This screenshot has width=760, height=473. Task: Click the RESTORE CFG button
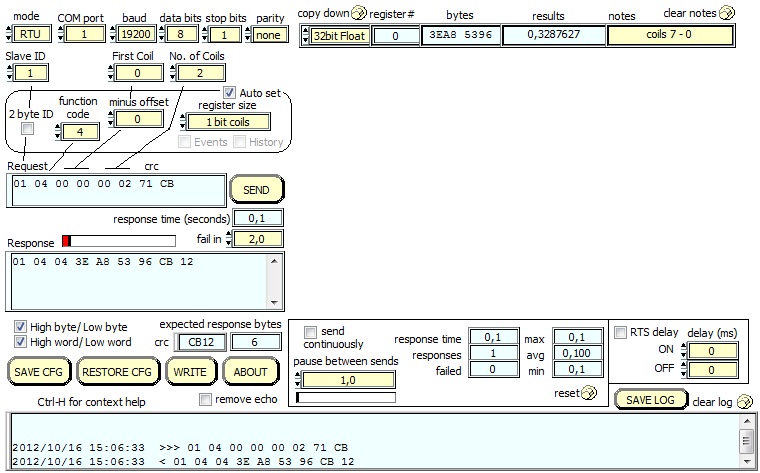(117, 372)
